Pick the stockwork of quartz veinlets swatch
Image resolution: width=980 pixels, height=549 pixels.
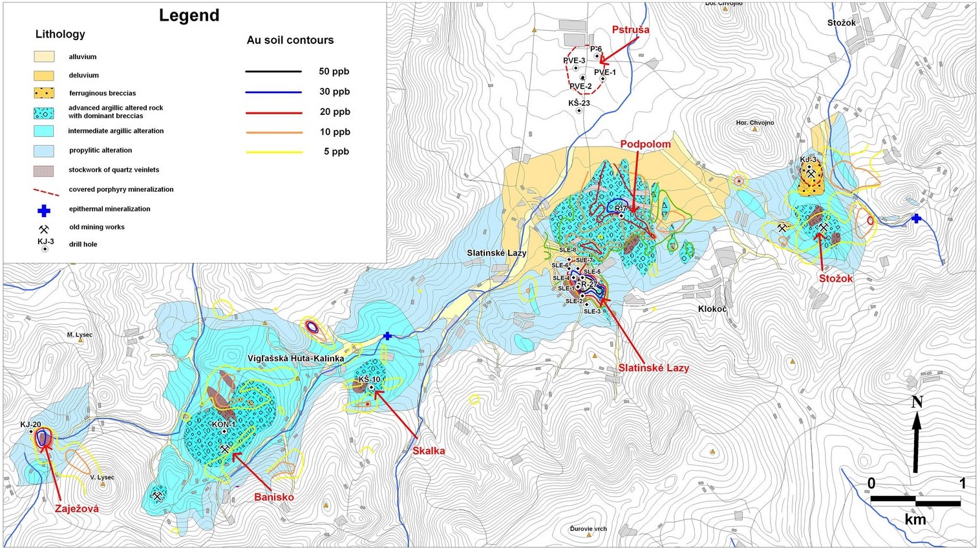click(44, 171)
